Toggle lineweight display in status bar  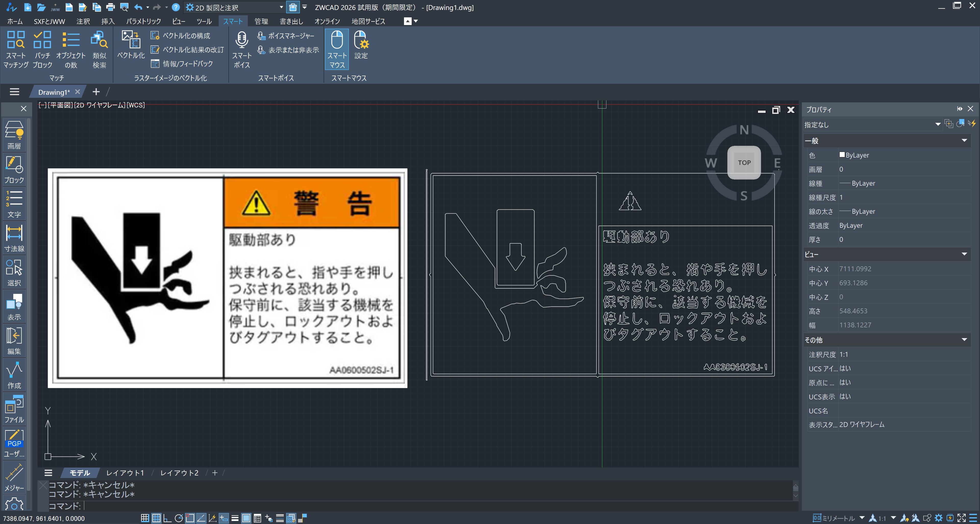pyautogui.click(x=235, y=518)
